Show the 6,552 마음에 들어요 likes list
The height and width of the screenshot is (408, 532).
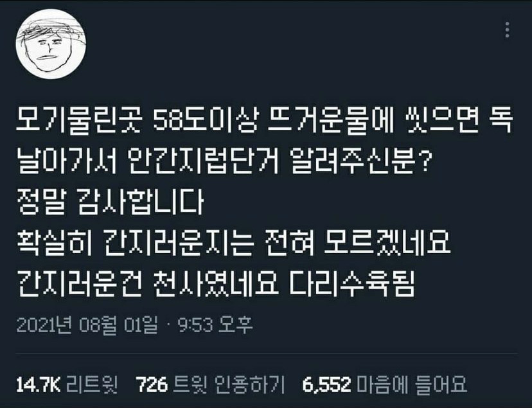click(384, 385)
